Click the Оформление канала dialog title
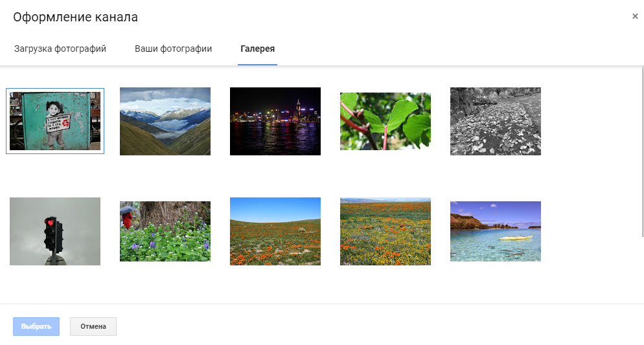 pos(75,17)
